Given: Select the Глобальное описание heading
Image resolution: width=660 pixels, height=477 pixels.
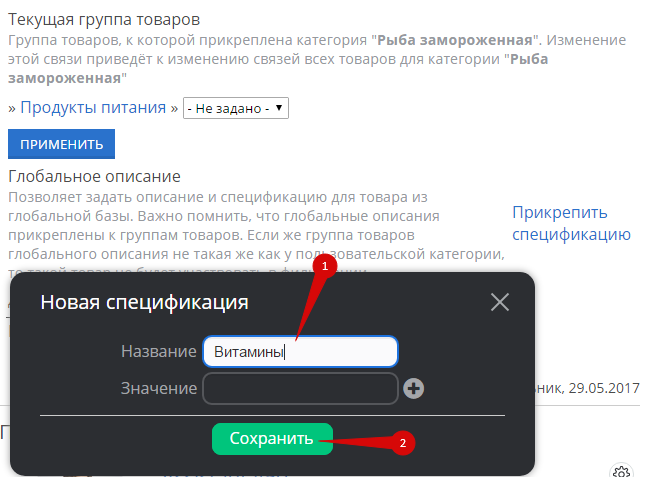Looking at the screenshot, I should (94, 177).
